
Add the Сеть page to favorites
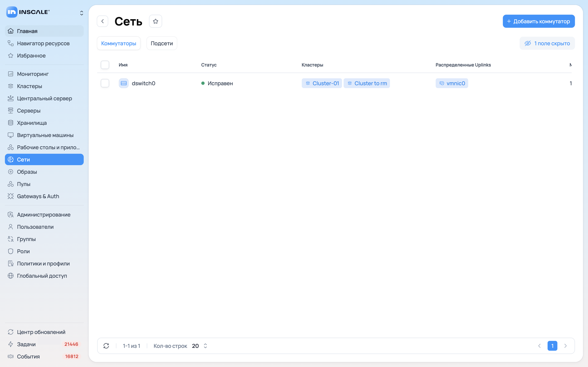pyautogui.click(x=156, y=21)
